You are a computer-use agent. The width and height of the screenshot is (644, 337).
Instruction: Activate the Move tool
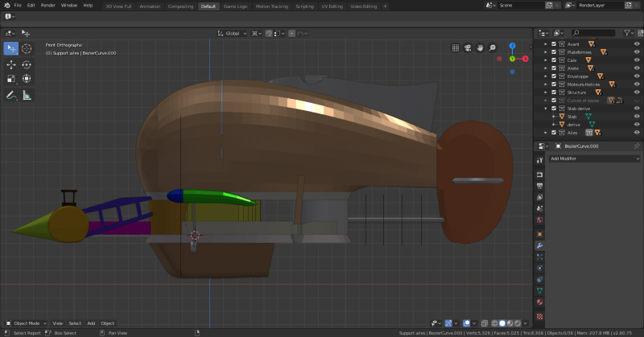11,64
